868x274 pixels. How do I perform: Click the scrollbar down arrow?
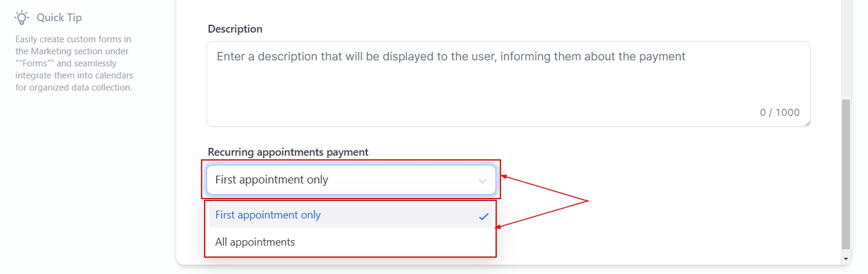pos(846,258)
